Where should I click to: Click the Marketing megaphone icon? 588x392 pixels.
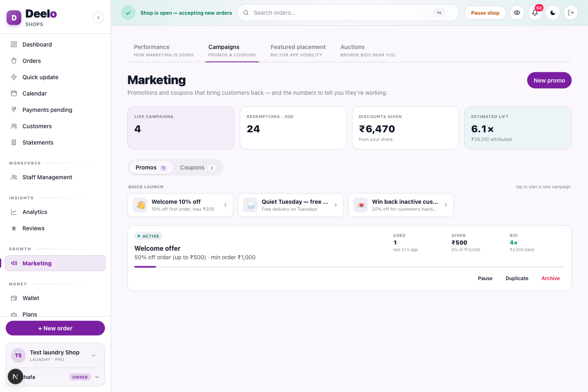14,263
